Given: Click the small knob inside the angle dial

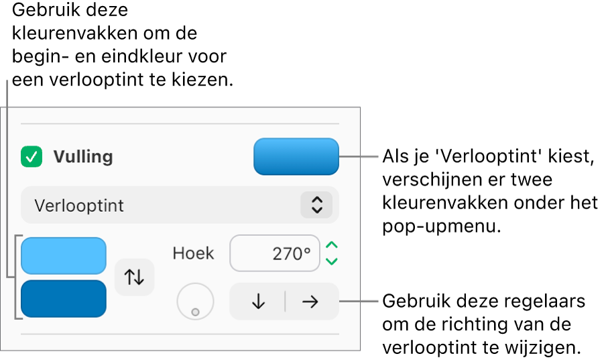Looking at the screenshot, I should pyautogui.click(x=196, y=312).
